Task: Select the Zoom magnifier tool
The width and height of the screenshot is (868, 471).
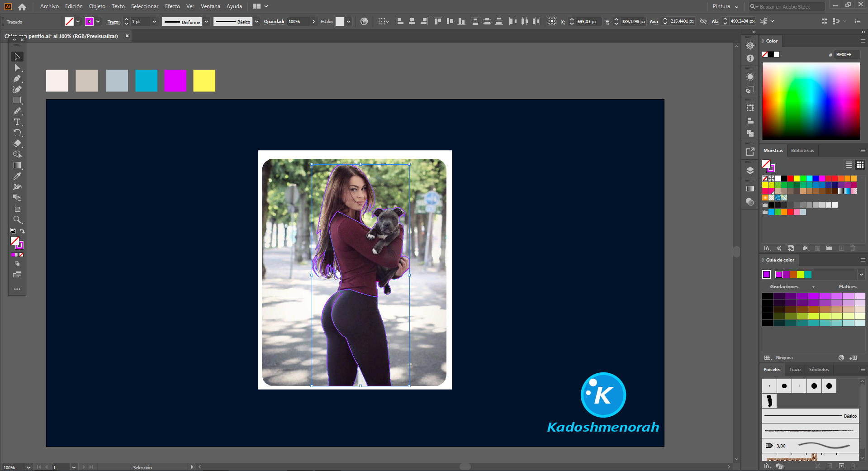Action: point(17,220)
